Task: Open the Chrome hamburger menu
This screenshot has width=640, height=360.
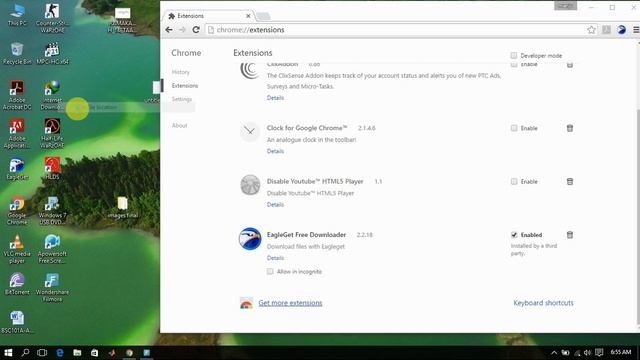Action: [x=636, y=30]
